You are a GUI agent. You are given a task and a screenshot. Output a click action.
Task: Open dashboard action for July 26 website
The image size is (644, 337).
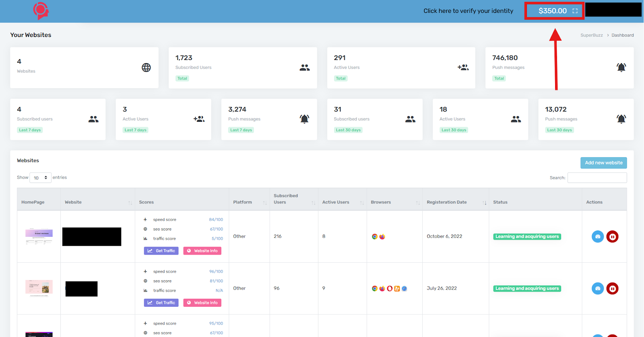click(x=598, y=288)
